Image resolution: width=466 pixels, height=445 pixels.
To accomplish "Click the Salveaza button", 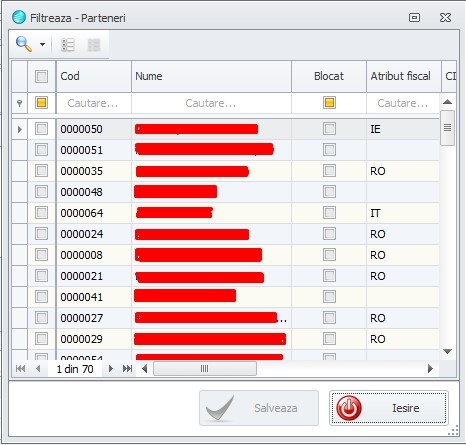I will [259, 408].
